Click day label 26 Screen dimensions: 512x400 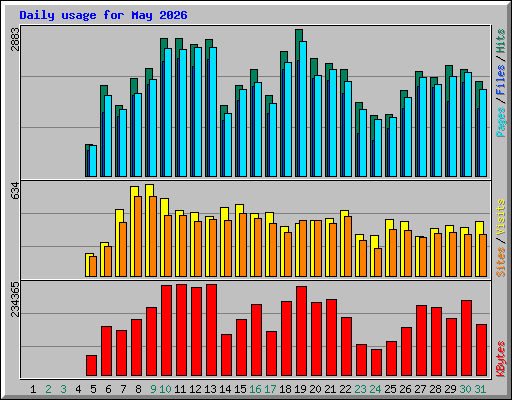(x=405, y=389)
